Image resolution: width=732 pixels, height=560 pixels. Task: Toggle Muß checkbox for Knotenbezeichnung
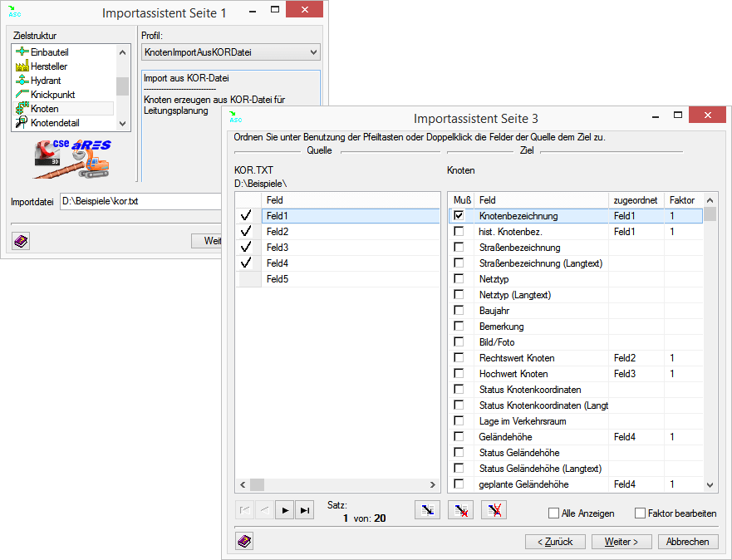459,216
